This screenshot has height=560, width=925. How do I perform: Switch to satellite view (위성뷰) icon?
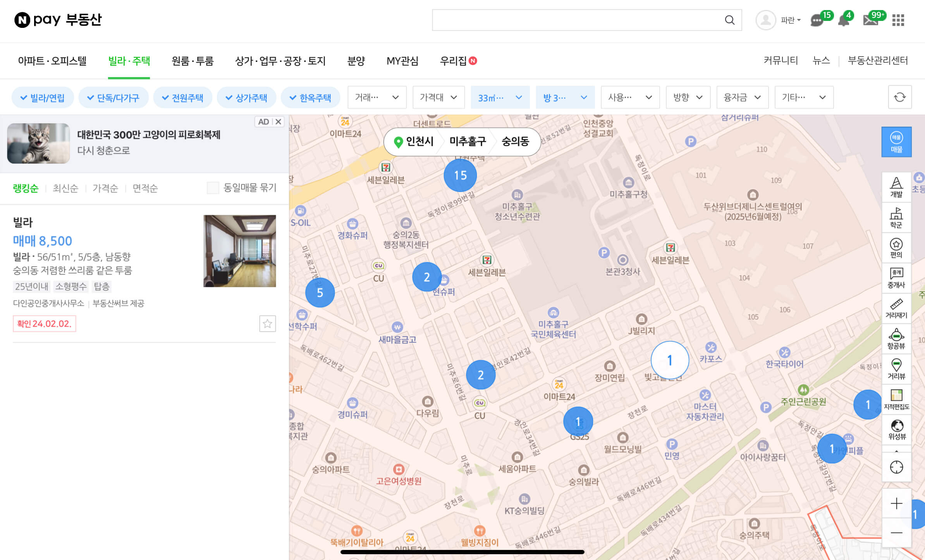[x=896, y=429]
